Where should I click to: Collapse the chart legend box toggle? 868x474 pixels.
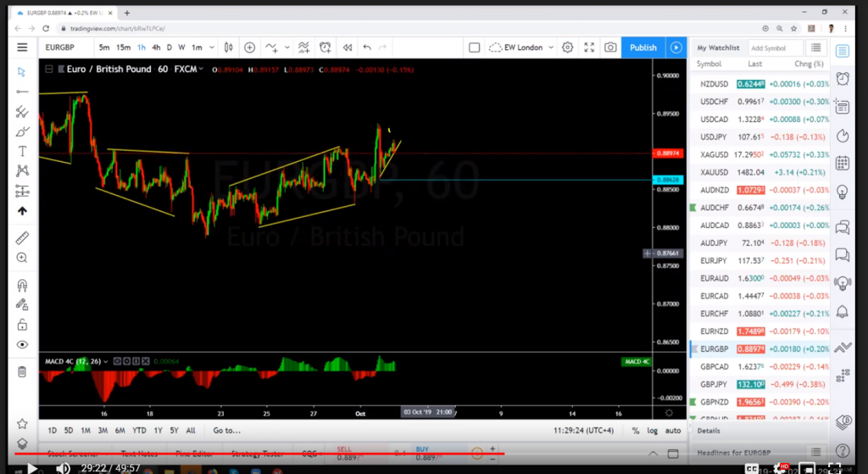(x=48, y=70)
